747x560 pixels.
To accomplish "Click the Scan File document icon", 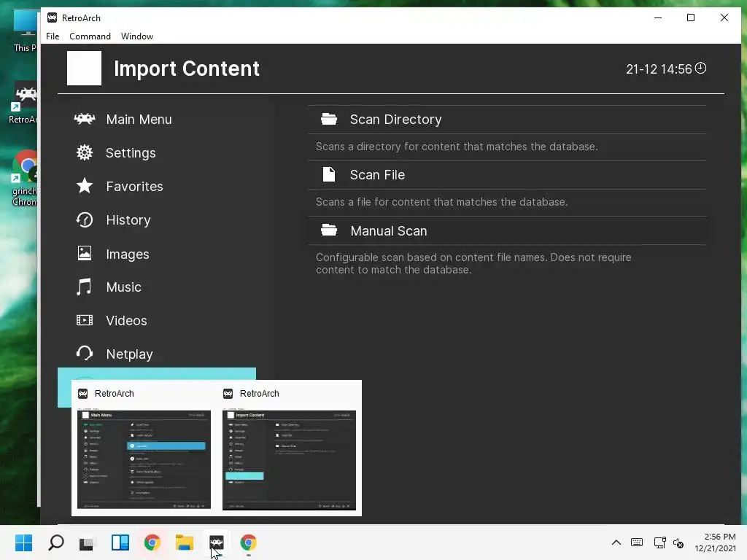I will point(329,174).
